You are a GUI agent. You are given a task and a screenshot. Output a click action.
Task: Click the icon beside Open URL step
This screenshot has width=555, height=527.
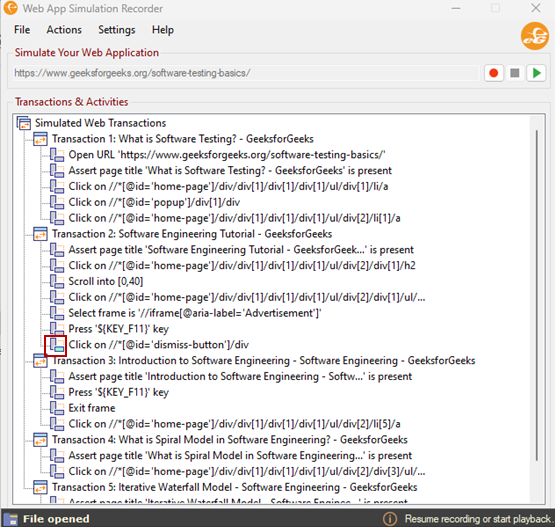57,155
